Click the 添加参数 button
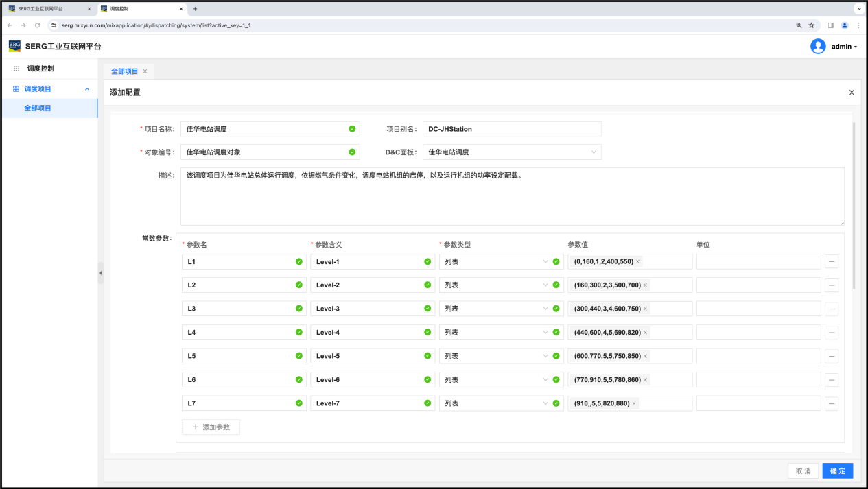 (x=211, y=427)
